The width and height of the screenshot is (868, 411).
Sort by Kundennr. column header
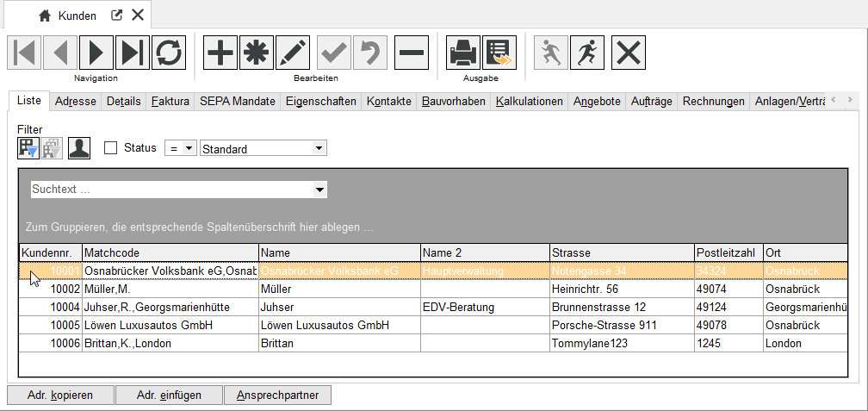coord(50,252)
